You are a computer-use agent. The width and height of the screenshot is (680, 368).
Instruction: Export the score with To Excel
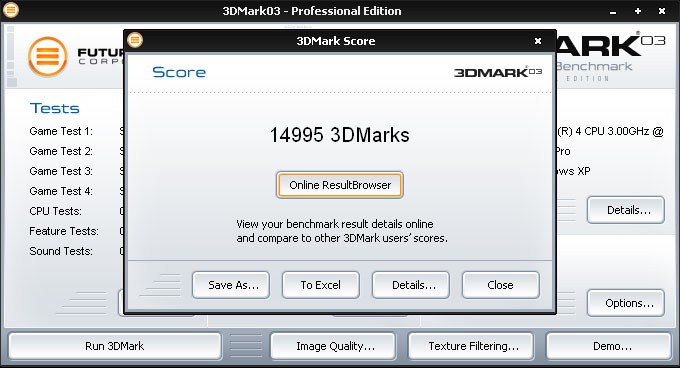pos(321,285)
